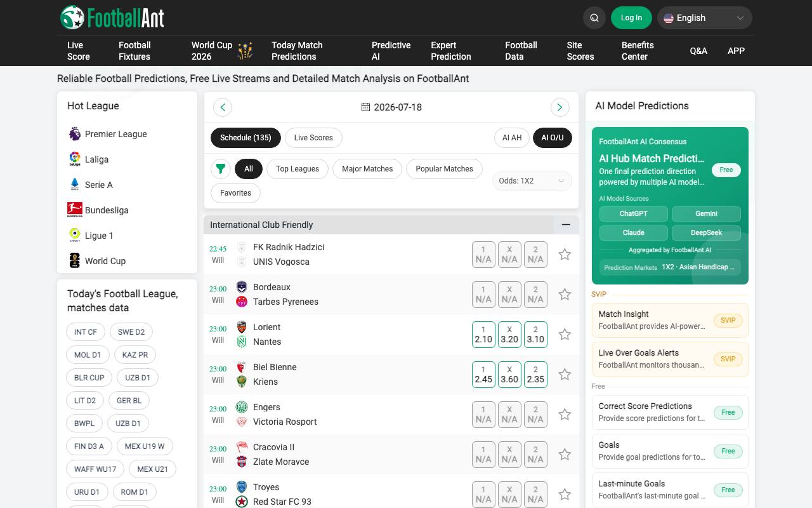This screenshot has height=508, width=812.
Task: Click the ChatGPT model source chip
Action: 634,214
